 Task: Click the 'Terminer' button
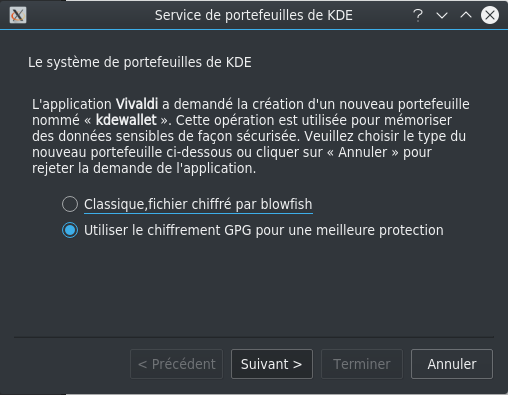click(x=362, y=364)
